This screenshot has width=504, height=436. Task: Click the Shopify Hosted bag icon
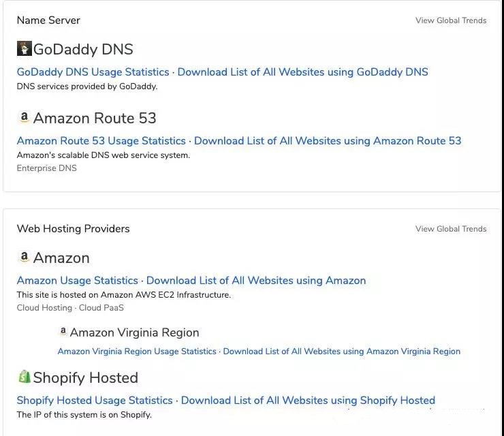[24, 377]
